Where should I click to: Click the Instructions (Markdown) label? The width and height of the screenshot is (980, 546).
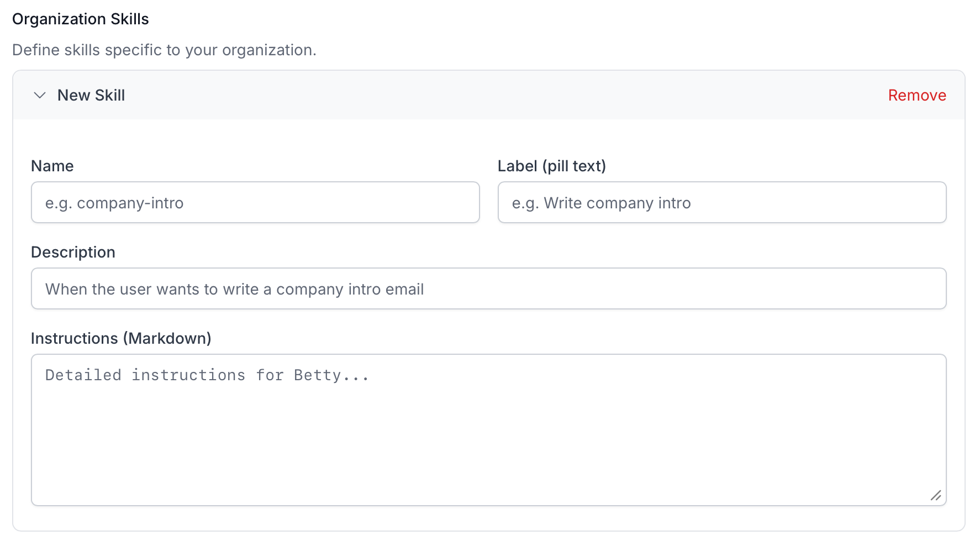pos(121,338)
